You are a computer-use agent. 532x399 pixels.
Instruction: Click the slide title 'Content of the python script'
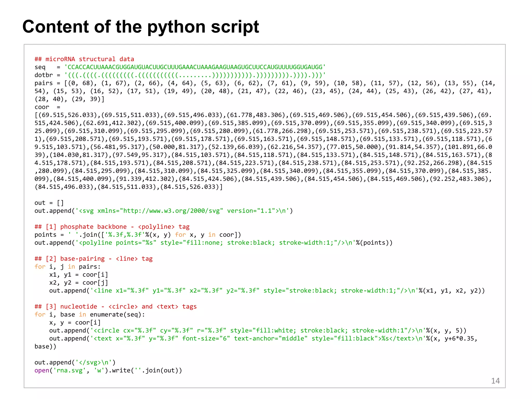(x=141, y=27)
